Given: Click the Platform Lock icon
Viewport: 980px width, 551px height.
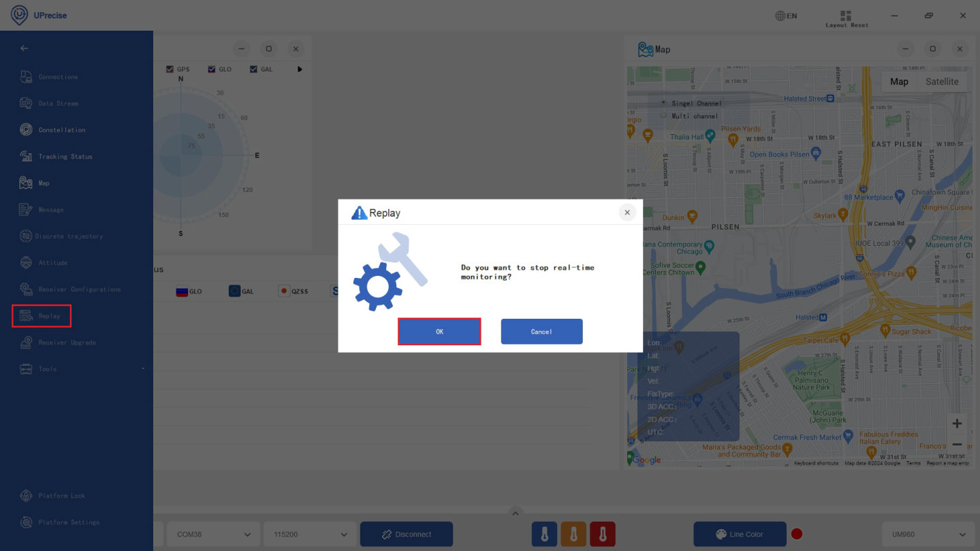Looking at the screenshot, I should (26, 496).
